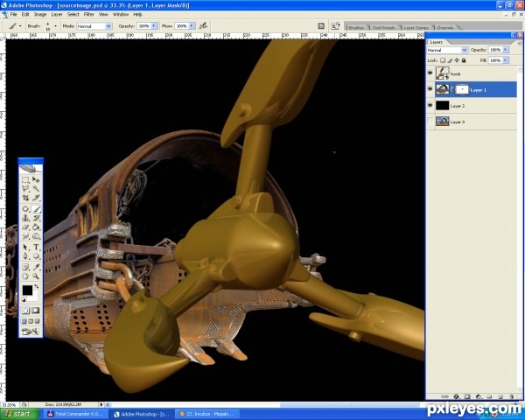The image size is (525, 420).
Task: Open the Windows start button
Action: (20, 414)
